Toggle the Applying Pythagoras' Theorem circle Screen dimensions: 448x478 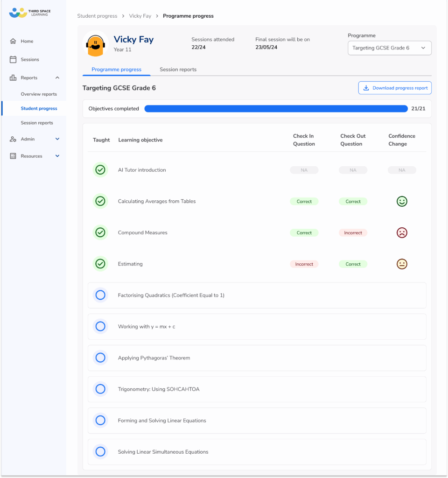(x=100, y=358)
